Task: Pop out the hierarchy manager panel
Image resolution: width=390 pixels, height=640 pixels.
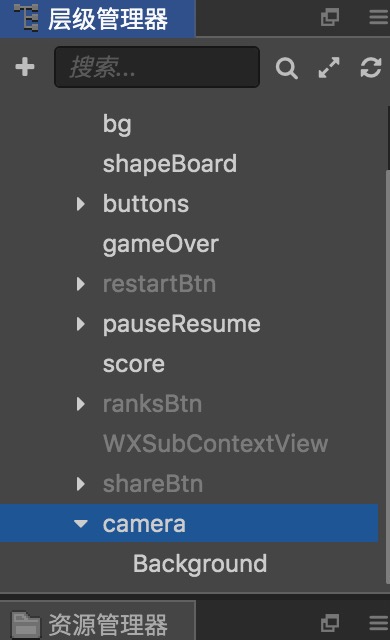Action: (330, 17)
